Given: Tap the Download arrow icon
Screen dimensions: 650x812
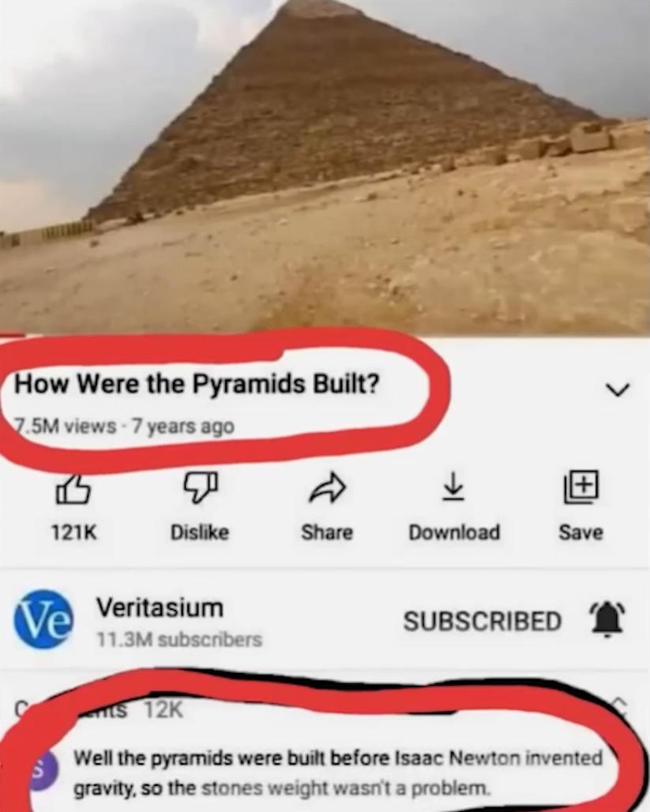Looking at the screenshot, I should tap(453, 487).
